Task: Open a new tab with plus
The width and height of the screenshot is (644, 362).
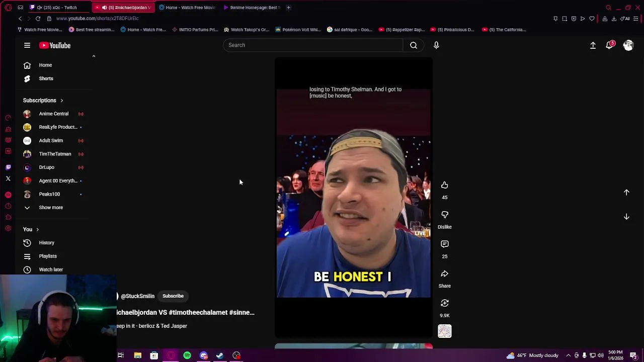Action: (288, 8)
